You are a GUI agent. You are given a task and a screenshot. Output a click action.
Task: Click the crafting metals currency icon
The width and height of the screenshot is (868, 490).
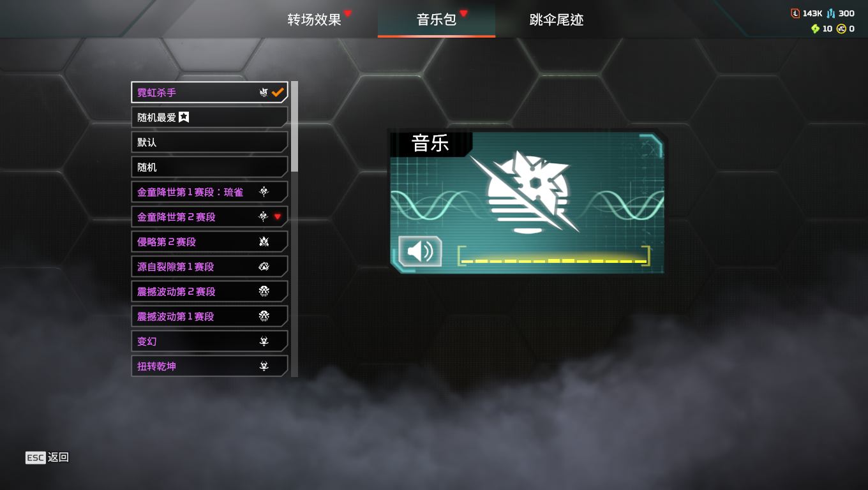[830, 13]
